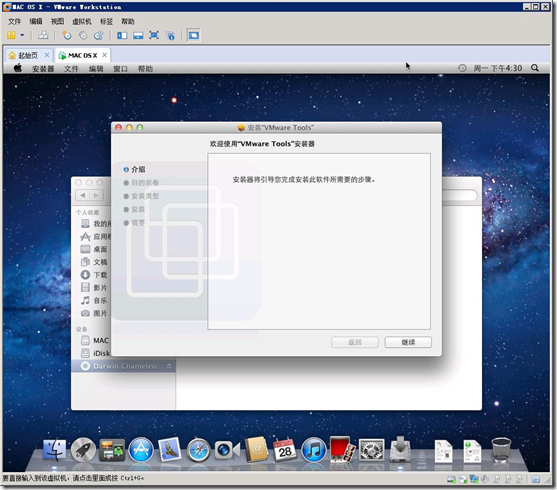
Task: Click Finder back arrow button
Action: pyautogui.click(x=83, y=195)
